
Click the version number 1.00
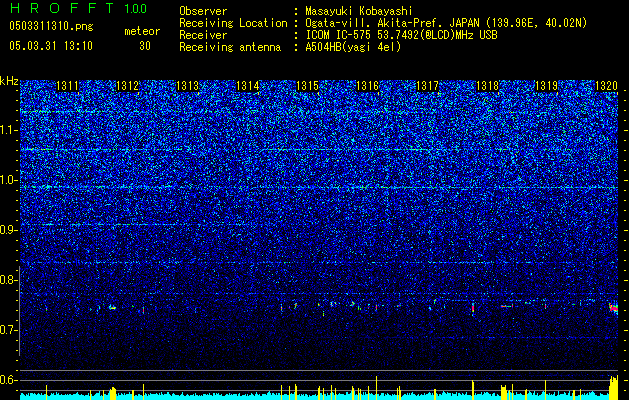pyautogui.click(x=136, y=9)
